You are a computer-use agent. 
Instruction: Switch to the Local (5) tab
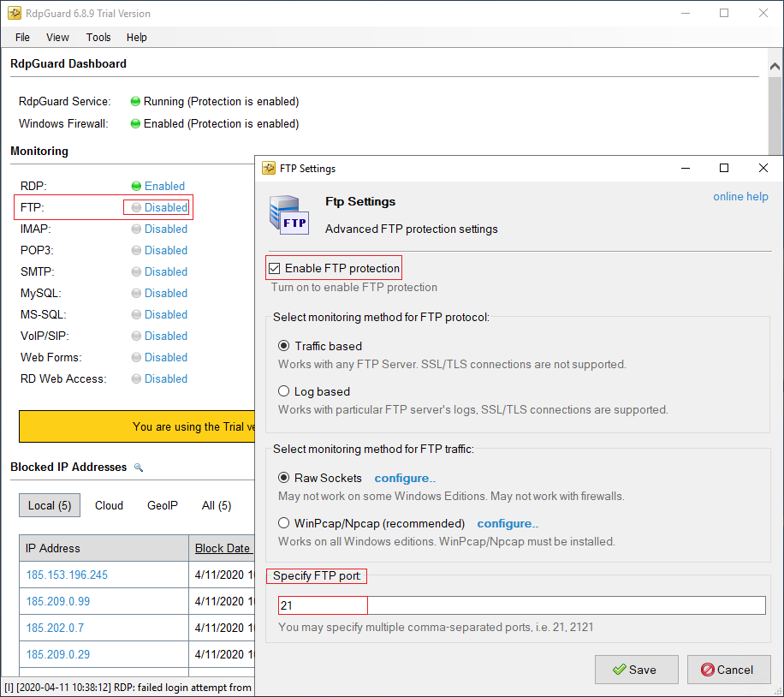pyautogui.click(x=50, y=505)
